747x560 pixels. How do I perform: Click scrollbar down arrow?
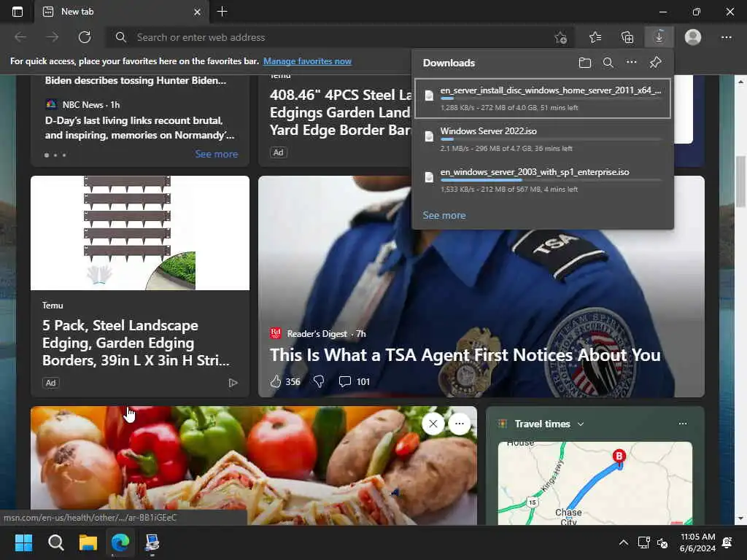741,518
